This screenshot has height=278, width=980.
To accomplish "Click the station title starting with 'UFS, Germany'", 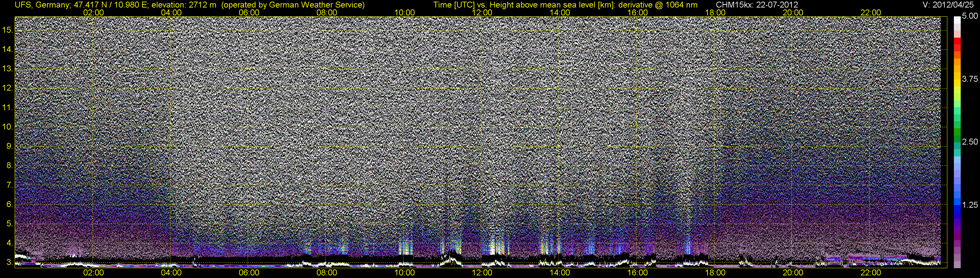I will [189, 5].
